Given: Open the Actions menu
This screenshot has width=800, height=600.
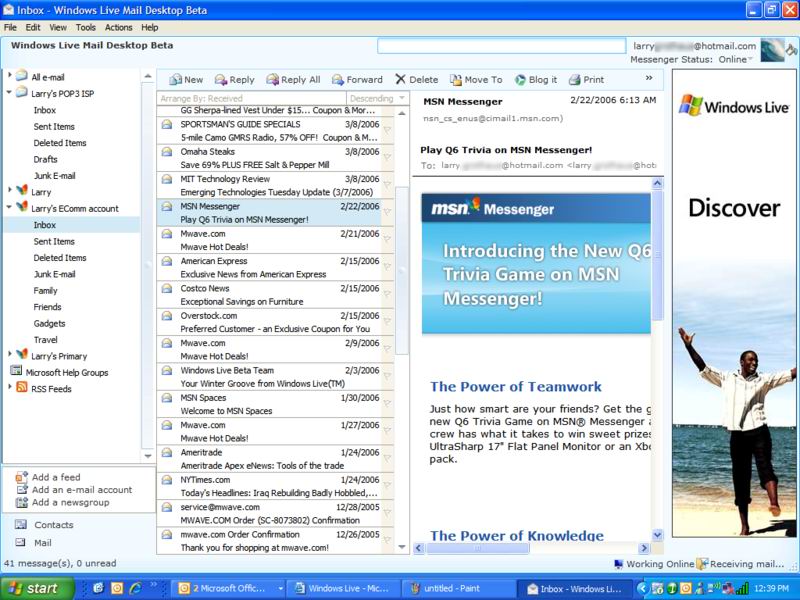Looking at the screenshot, I should [x=118, y=28].
